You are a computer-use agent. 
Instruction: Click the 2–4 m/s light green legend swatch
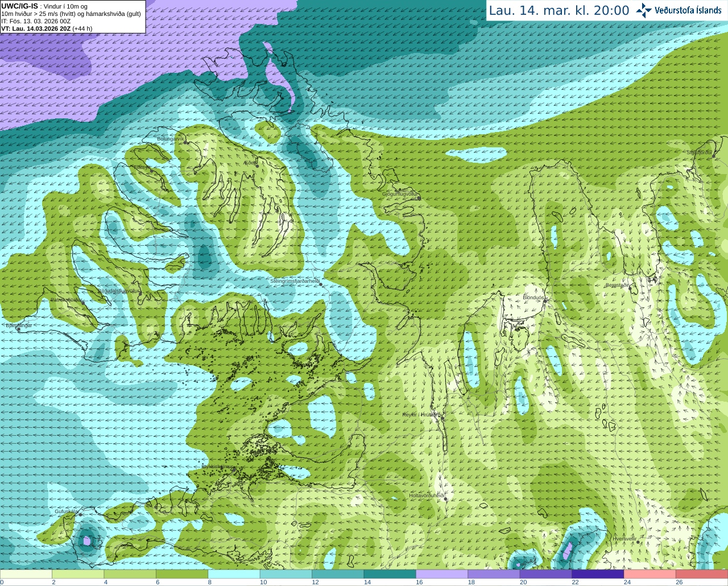(x=78, y=574)
